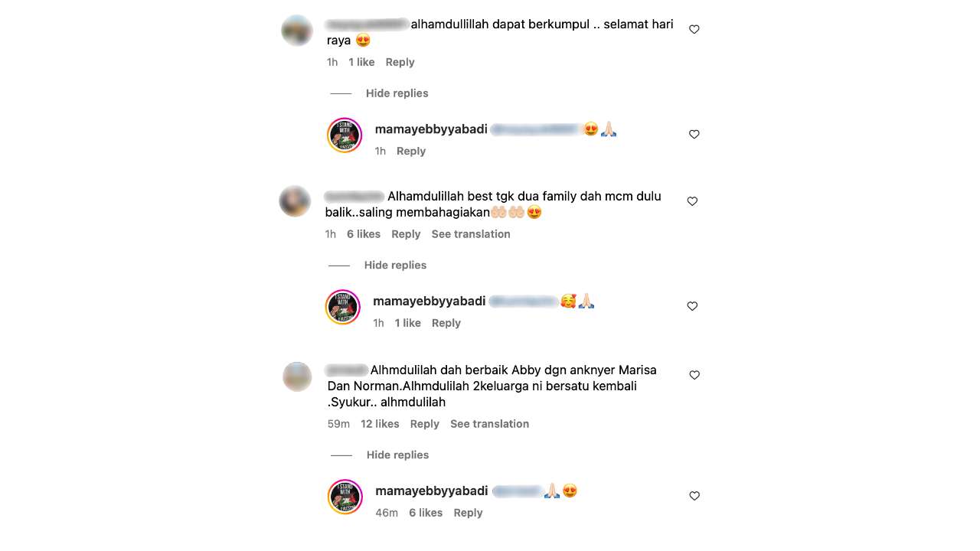View 6 likes on 'dua family' comment
Screen dimensions: 980x551
click(364, 234)
